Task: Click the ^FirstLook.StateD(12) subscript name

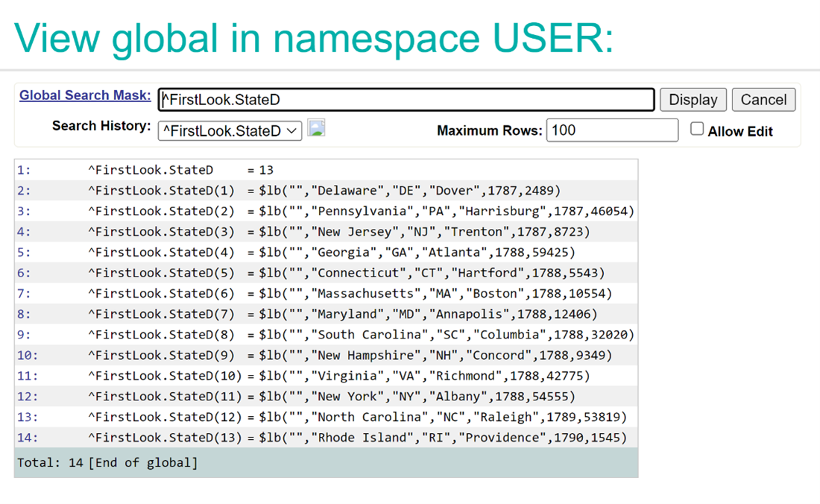Action: [165, 418]
